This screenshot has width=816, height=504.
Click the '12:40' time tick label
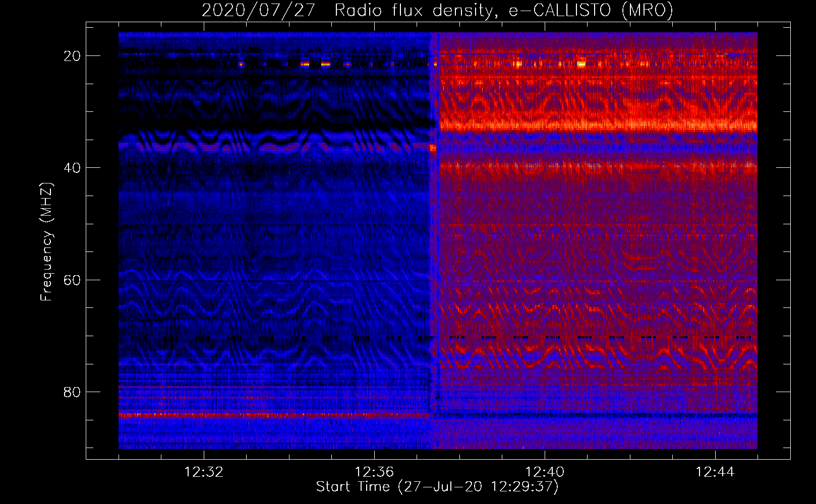tap(545, 472)
